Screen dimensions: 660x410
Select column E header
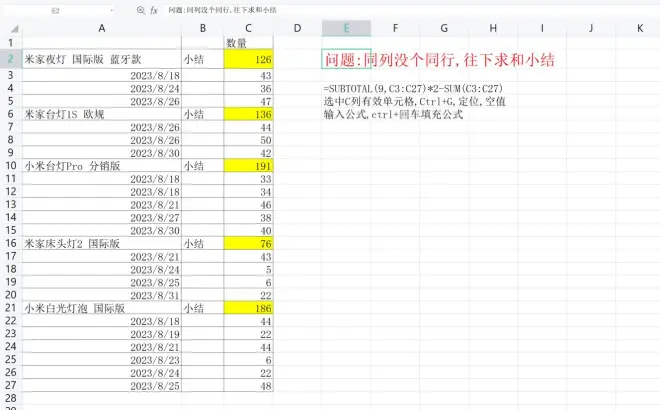346,28
